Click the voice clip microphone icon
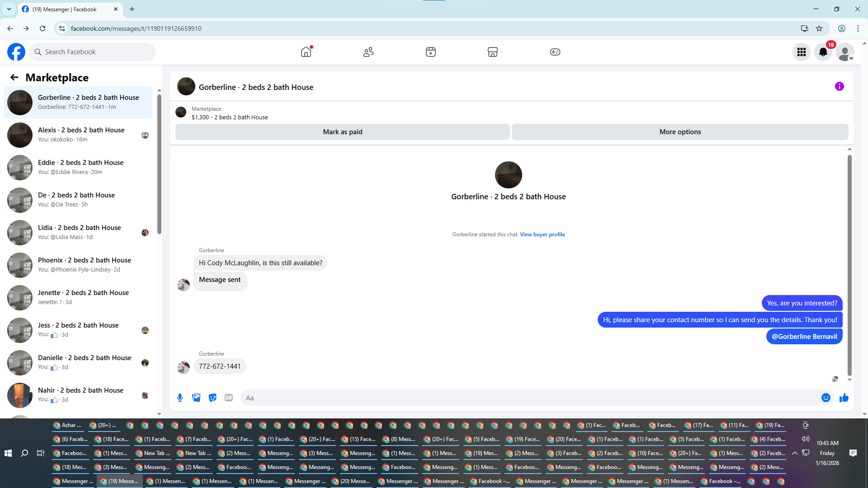This screenshot has width=868, height=488. [180, 398]
